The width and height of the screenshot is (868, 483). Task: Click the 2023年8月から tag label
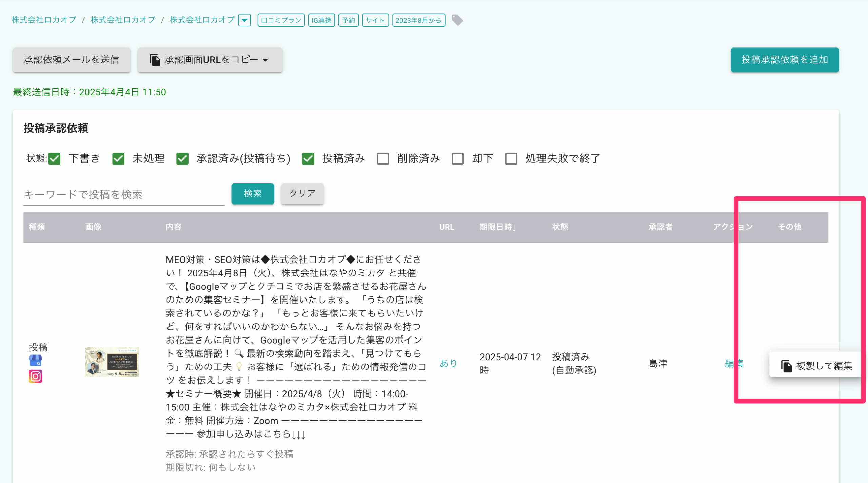[418, 20]
